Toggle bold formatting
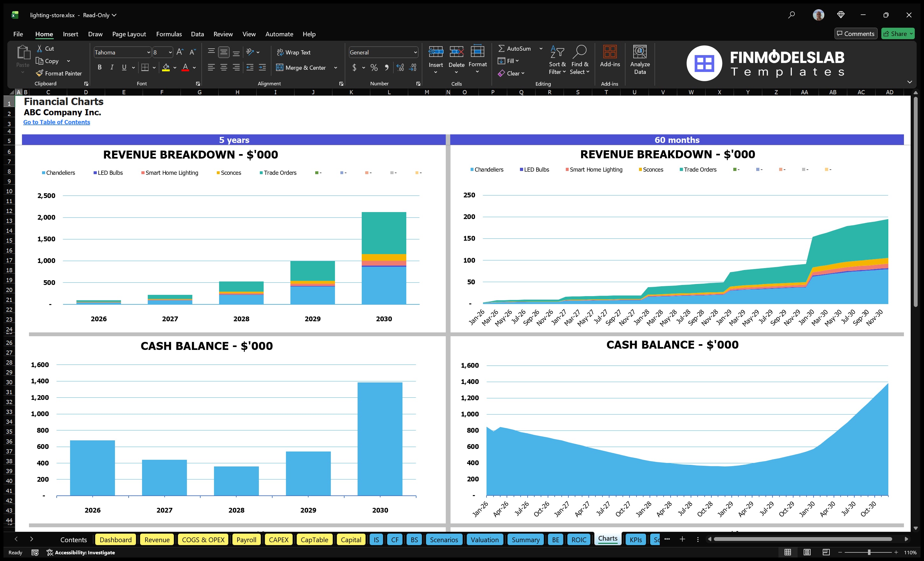The height and width of the screenshot is (561, 924). [x=99, y=67]
